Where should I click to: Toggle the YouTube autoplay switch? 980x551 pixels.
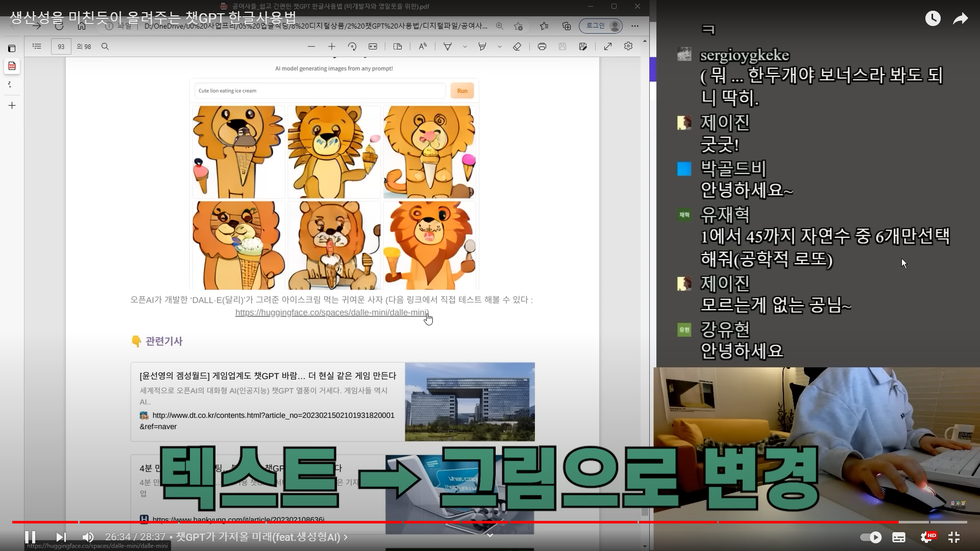click(x=871, y=537)
